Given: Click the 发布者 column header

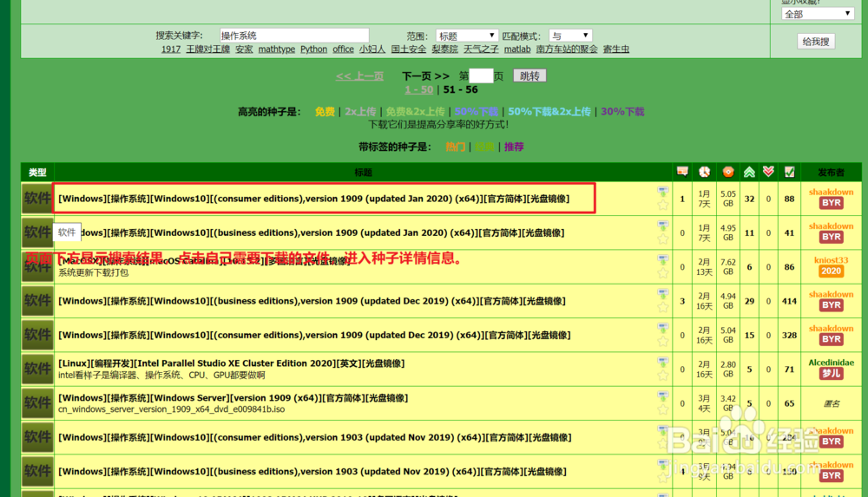Looking at the screenshot, I should click(x=831, y=173).
